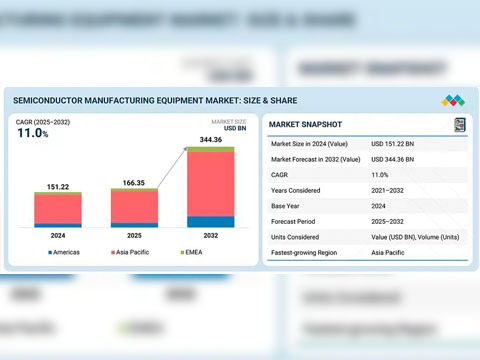Click the Asia Pacific red legend swatch
The width and height of the screenshot is (480, 360).
coord(113,253)
